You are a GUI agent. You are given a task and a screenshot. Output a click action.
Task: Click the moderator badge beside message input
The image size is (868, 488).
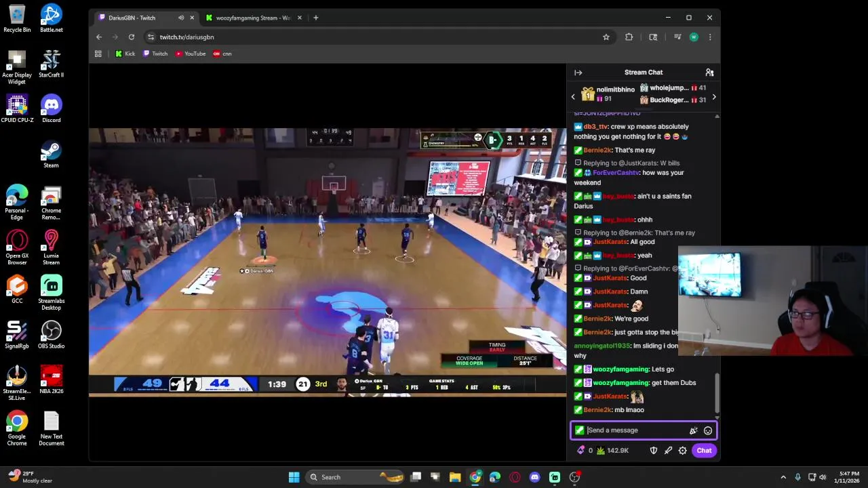(x=579, y=430)
